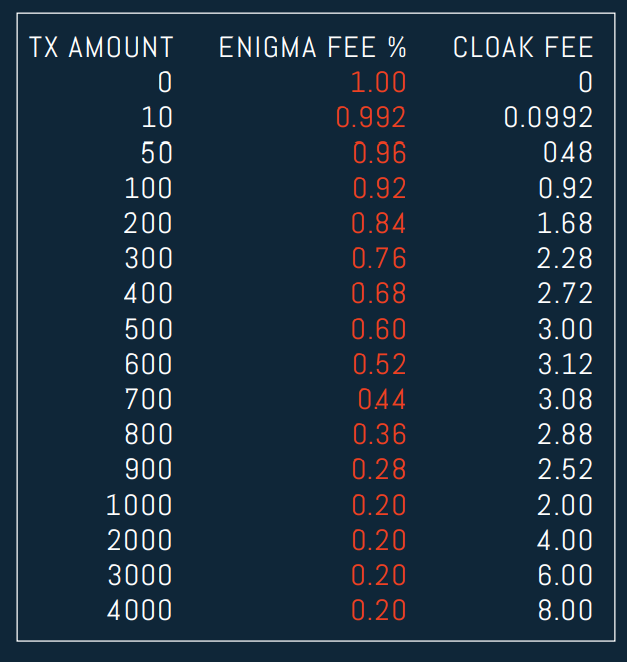Select the 0.0992 Cloak fee value
Viewport: 627px width, 662px height.
tap(548, 117)
